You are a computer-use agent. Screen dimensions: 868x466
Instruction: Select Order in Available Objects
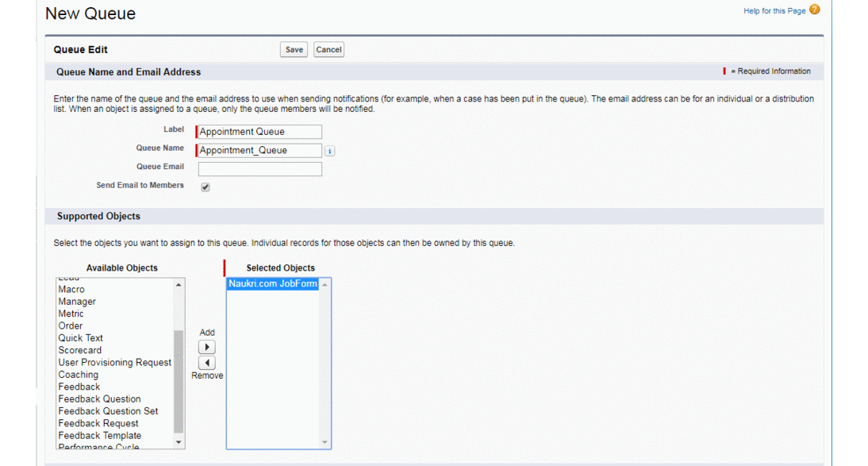(x=70, y=325)
